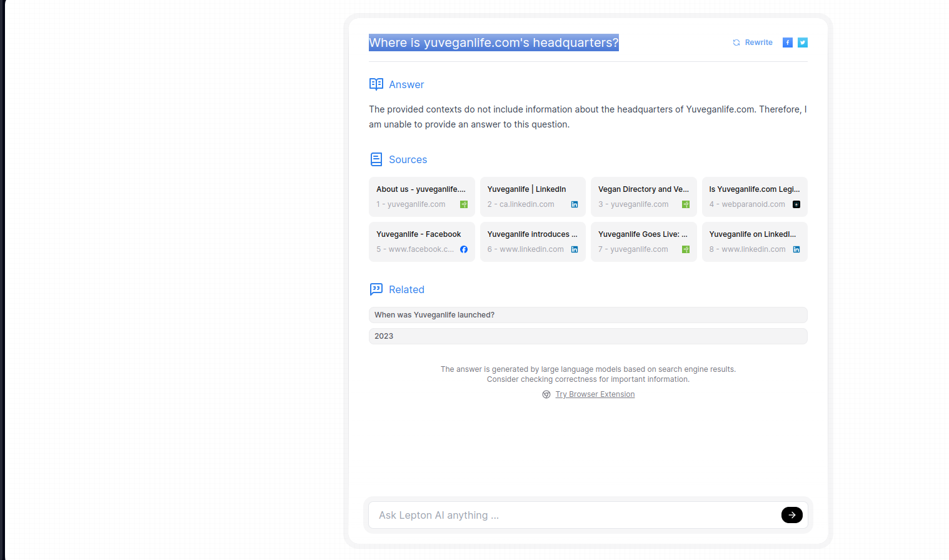949x560 pixels.
Task: Submit query with black arrow button
Action: [792, 515]
